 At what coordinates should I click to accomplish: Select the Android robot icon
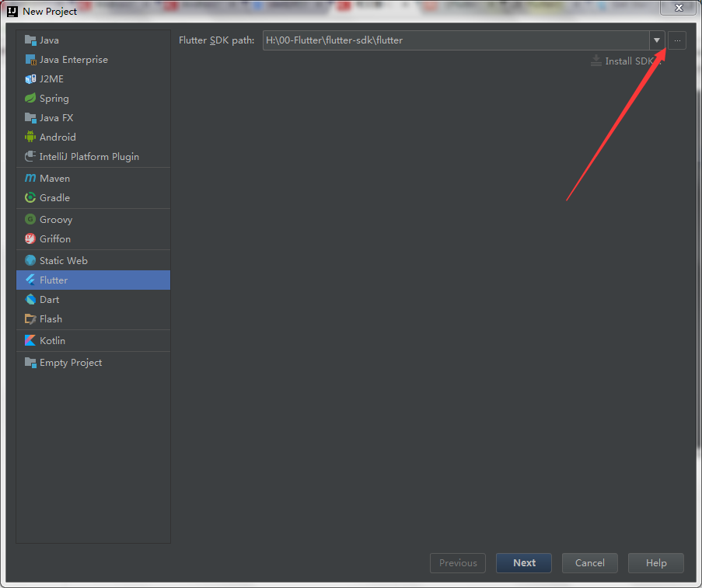pyautogui.click(x=30, y=137)
